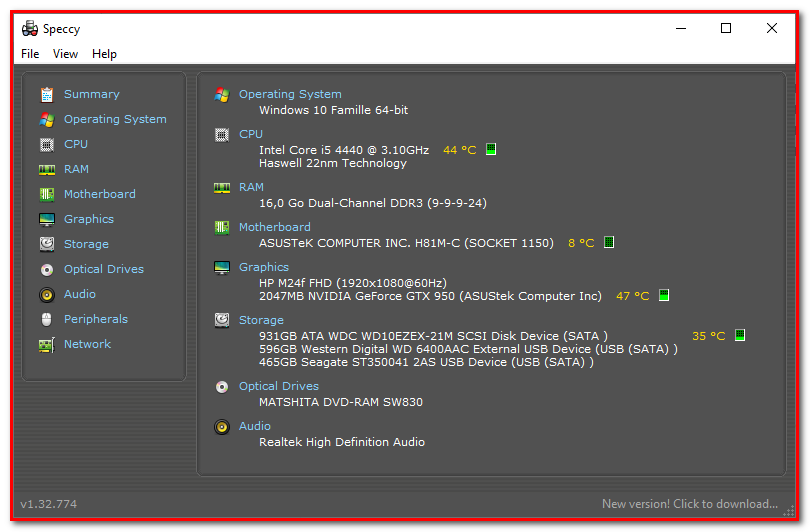Click 'Intel Core i5 4440 @ 3.10GHz' text
The width and height of the screenshot is (810, 532).
click(x=344, y=150)
